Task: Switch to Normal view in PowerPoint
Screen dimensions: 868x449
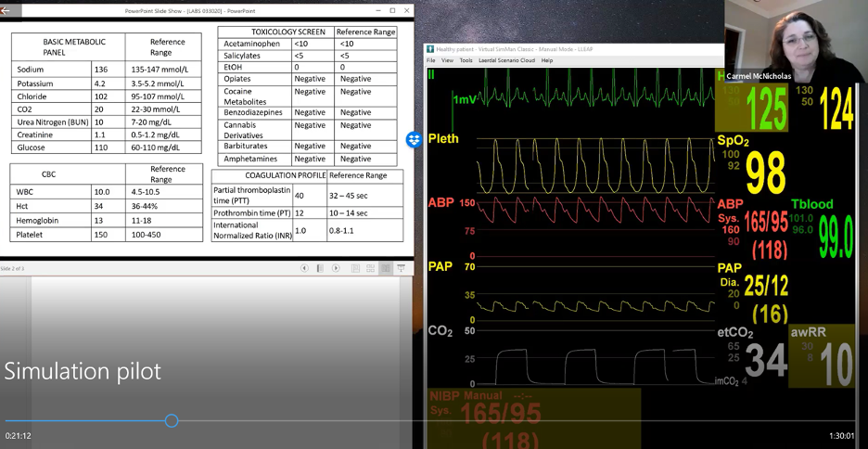Action: pyautogui.click(x=355, y=268)
